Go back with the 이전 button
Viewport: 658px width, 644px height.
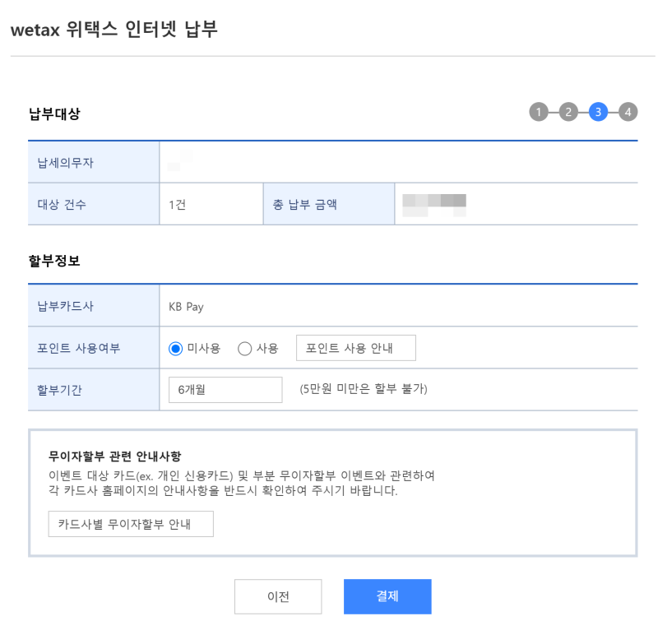[x=278, y=596]
